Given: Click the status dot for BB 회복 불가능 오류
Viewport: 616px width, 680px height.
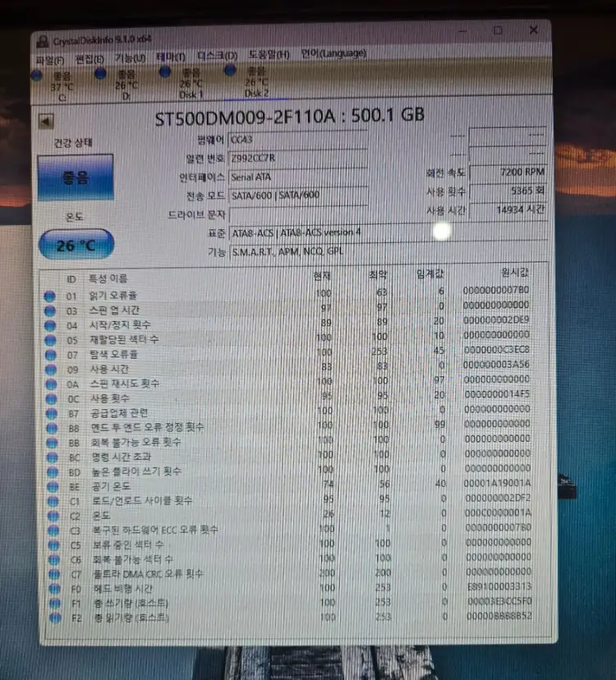Looking at the screenshot, I should coord(52,443).
